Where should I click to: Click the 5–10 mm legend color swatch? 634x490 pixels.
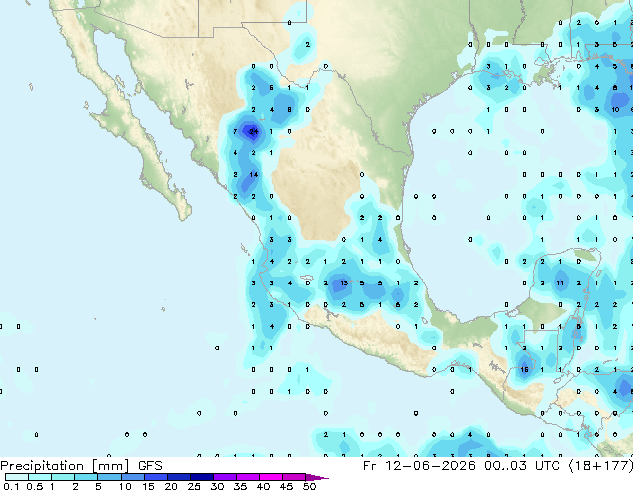coord(109,477)
